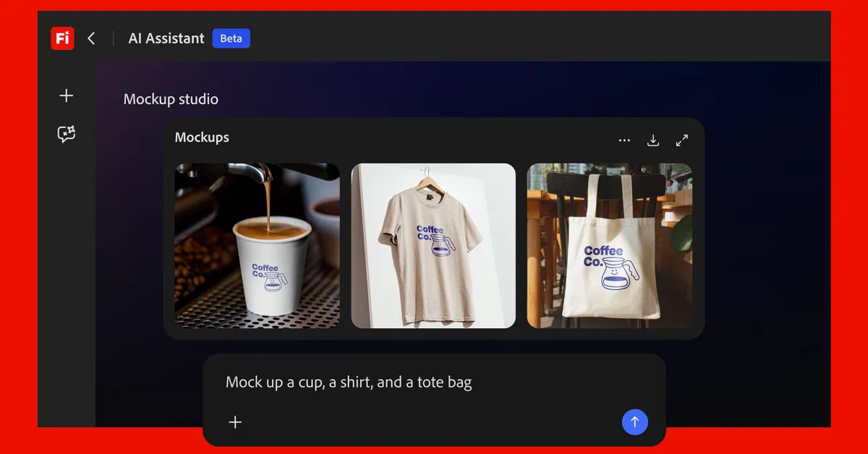This screenshot has width=868, height=454.
Task: Click the Mockups results card
Action: 433,231
